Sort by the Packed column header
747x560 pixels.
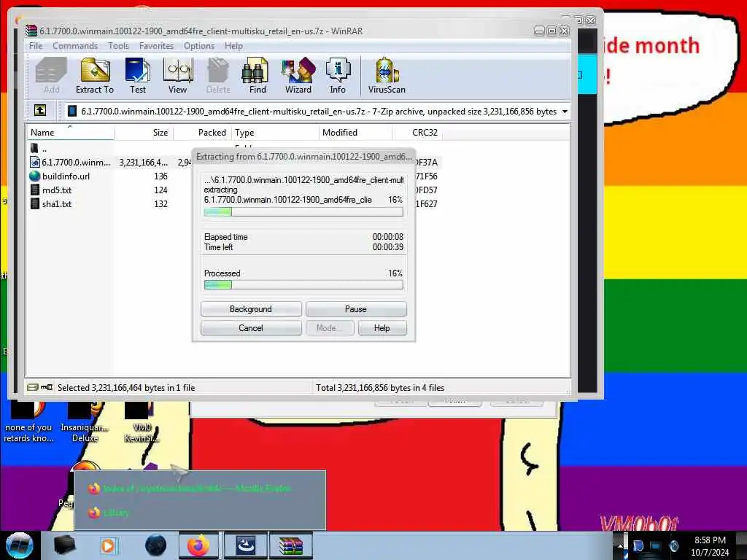point(203,133)
